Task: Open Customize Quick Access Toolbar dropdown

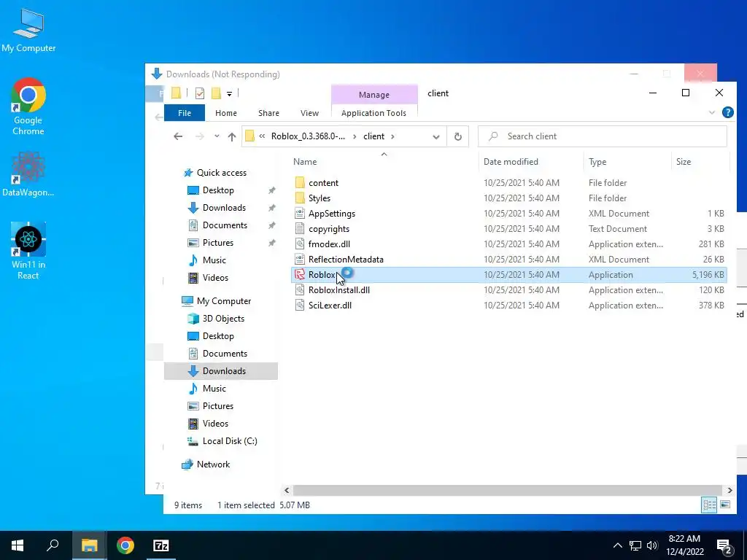Action: 229,93
